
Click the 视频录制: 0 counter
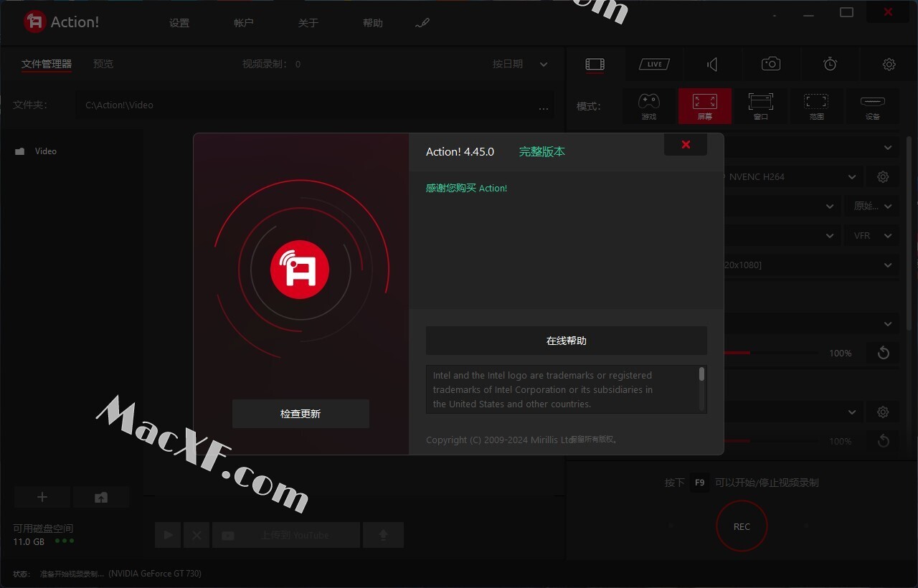[271, 64]
